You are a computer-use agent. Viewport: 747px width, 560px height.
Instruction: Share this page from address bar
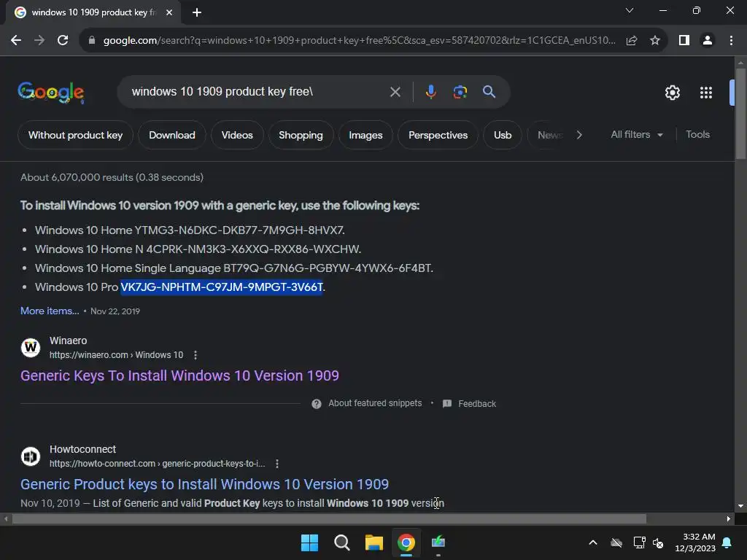[x=632, y=41]
